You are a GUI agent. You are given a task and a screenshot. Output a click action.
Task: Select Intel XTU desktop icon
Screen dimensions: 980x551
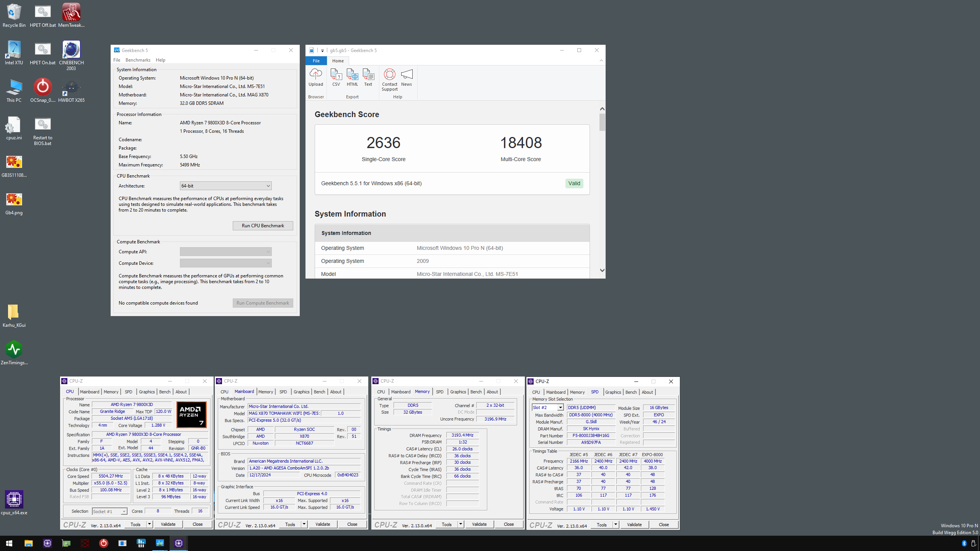click(x=14, y=53)
